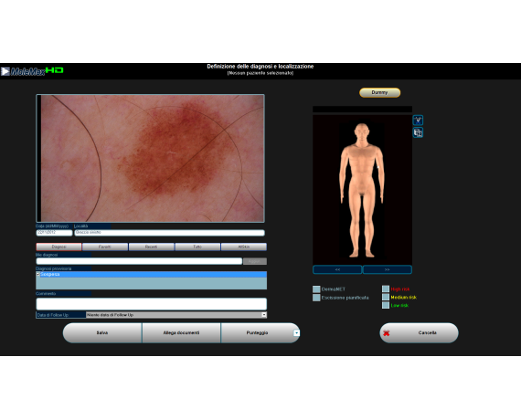This screenshot has width=521, height=420.
Task: Check the Low risk checkbox
Action: (x=386, y=305)
